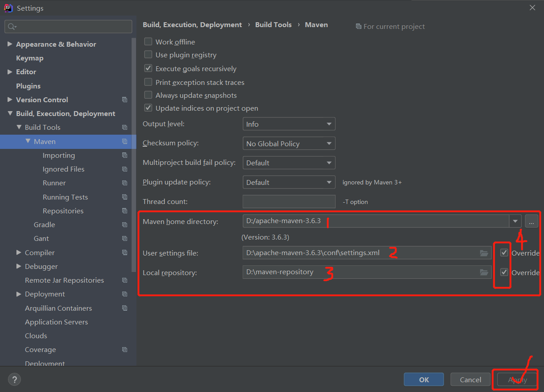Click inside the Thread count input field
The width and height of the screenshot is (544, 392).
288,201
